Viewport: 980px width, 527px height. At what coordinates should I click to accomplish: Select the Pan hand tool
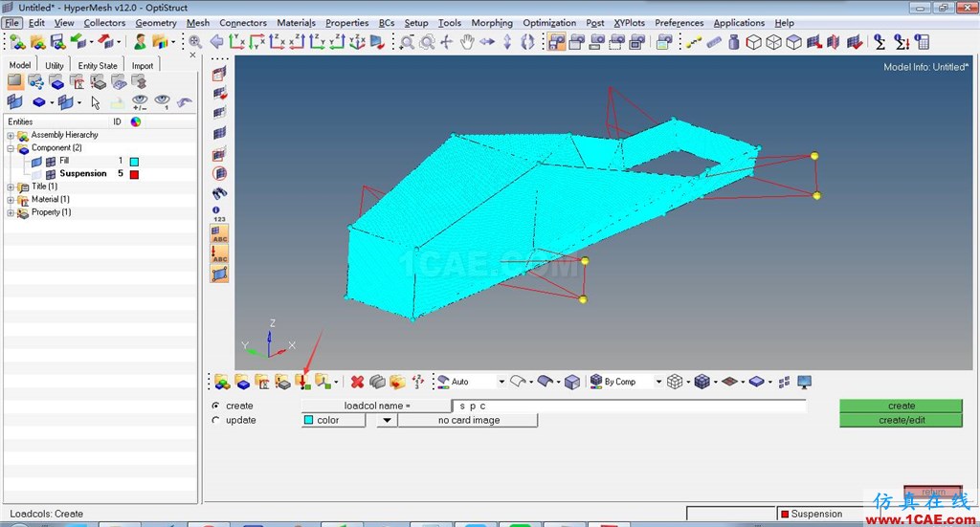(x=467, y=42)
